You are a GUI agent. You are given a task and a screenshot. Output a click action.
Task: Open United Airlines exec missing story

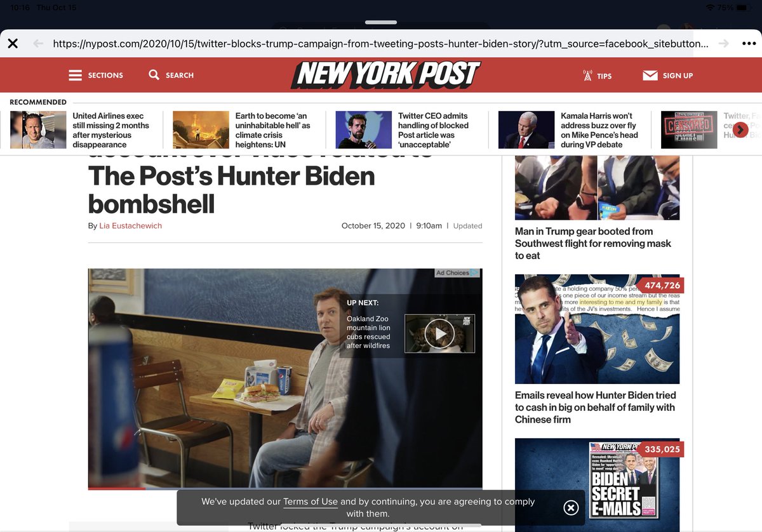point(110,130)
